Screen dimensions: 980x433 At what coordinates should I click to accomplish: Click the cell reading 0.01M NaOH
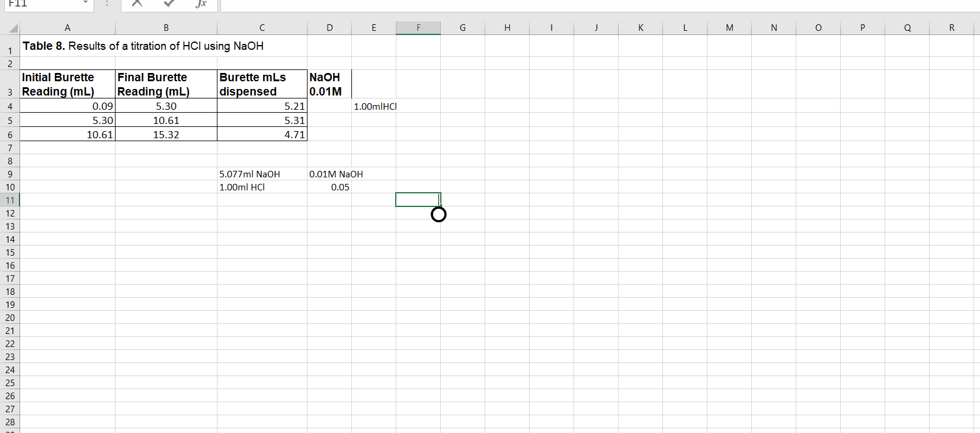coord(329,174)
